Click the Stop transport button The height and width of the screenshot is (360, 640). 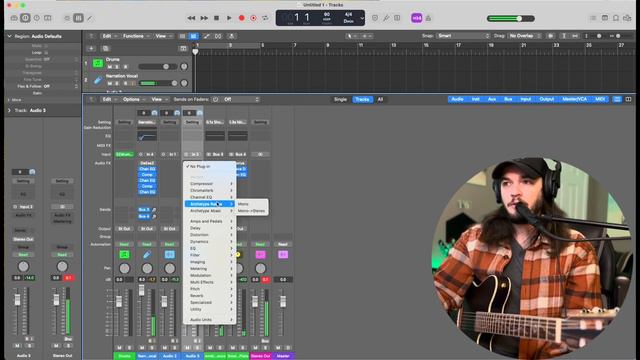point(217,18)
